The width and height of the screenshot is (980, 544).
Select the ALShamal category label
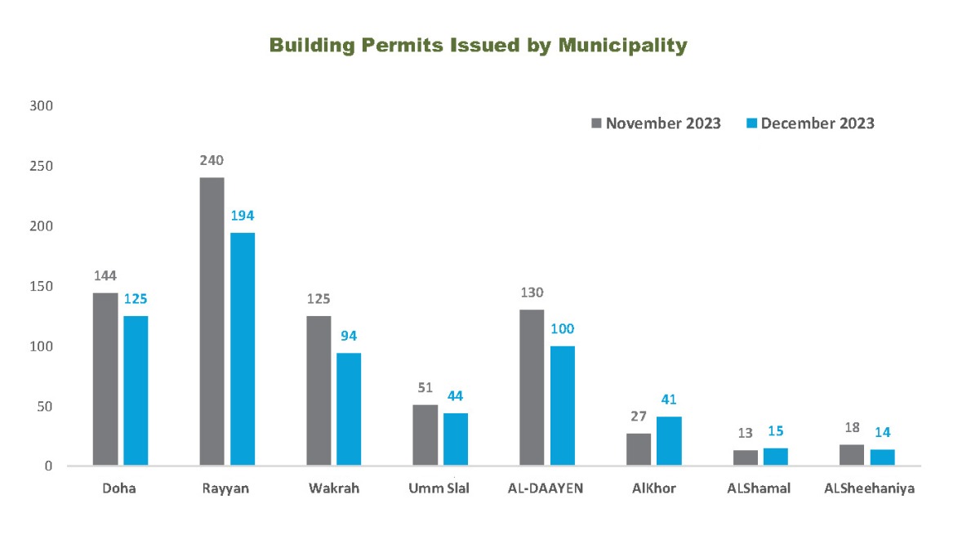[x=759, y=488]
